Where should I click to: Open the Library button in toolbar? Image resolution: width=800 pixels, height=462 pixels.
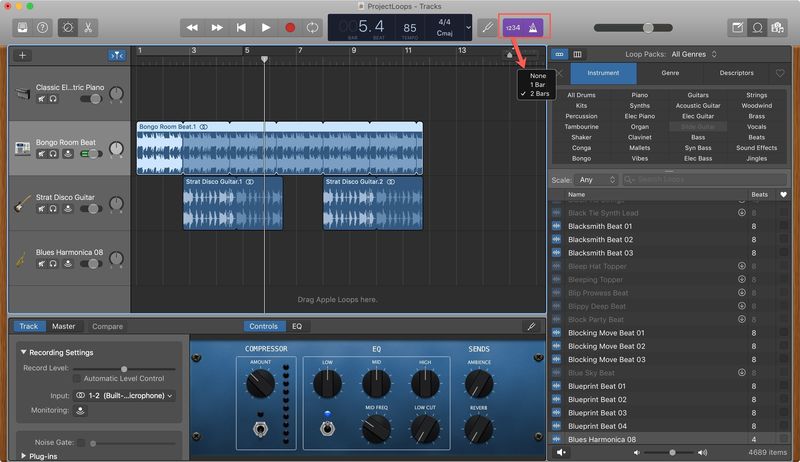tap(22, 28)
